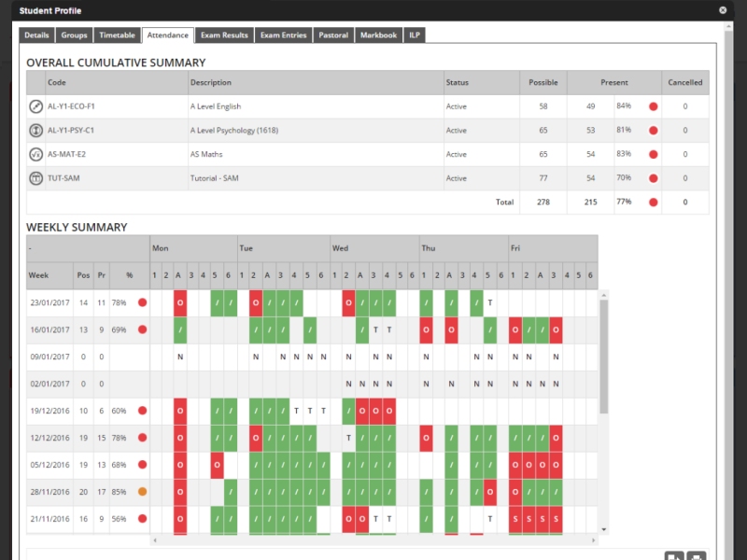
Task: Click the week 19/12/2016 row date
Action: pyautogui.click(x=49, y=411)
